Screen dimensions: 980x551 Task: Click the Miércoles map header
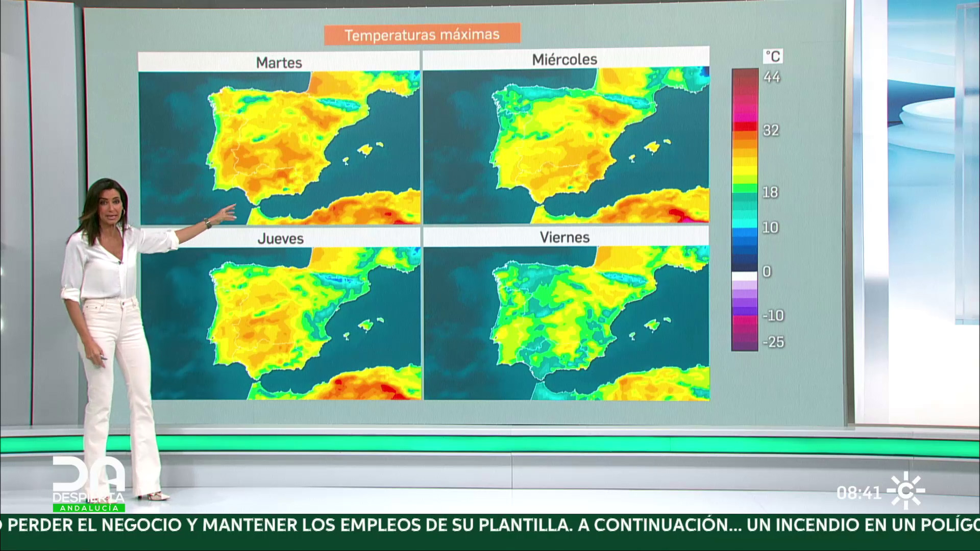pos(565,59)
